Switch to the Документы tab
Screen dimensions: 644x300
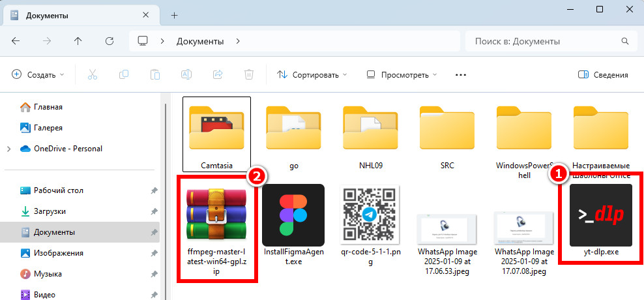click(x=81, y=16)
